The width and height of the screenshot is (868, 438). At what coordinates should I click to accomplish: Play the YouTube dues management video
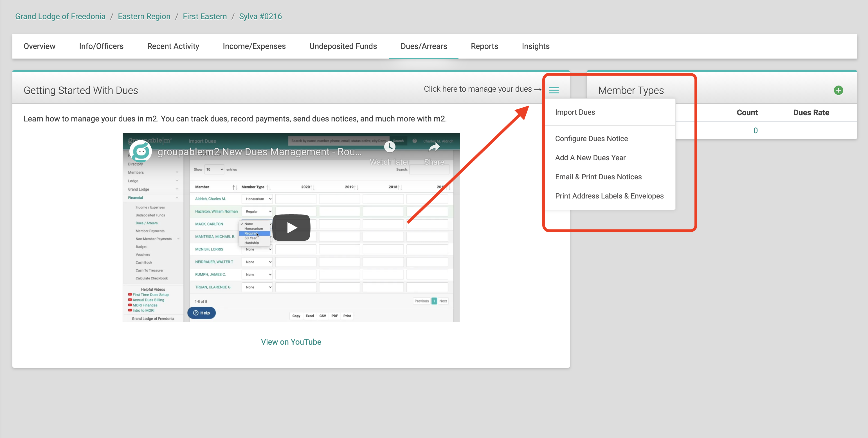point(291,228)
